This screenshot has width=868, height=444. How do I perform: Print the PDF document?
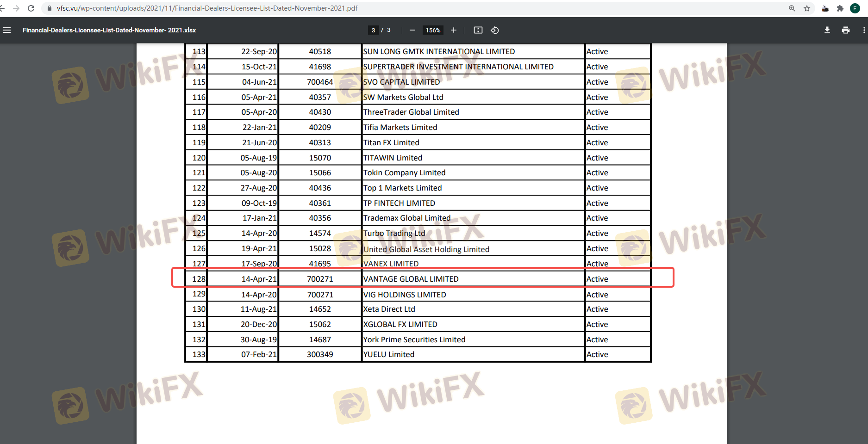tap(846, 30)
